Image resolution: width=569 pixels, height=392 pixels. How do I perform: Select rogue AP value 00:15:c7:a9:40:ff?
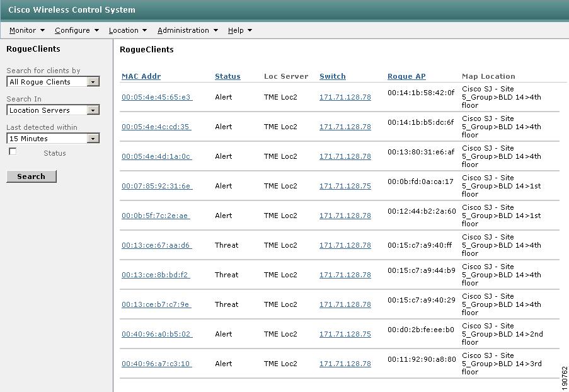tap(420, 245)
